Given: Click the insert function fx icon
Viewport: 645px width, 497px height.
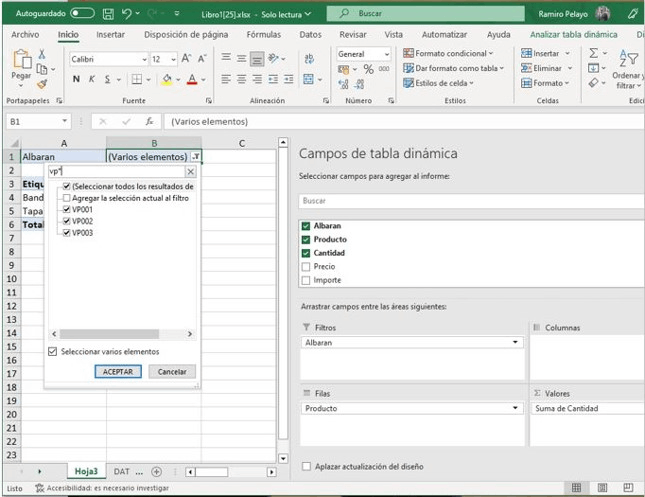Looking at the screenshot, I should (149, 121).
